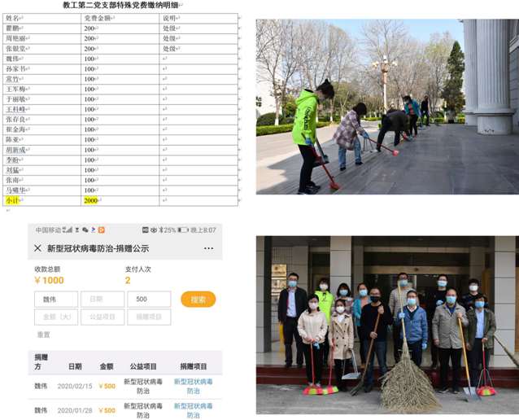The image size is (519, 420).
Task: Tap the orange notification icon in the status bar
Action: [102, 230]
